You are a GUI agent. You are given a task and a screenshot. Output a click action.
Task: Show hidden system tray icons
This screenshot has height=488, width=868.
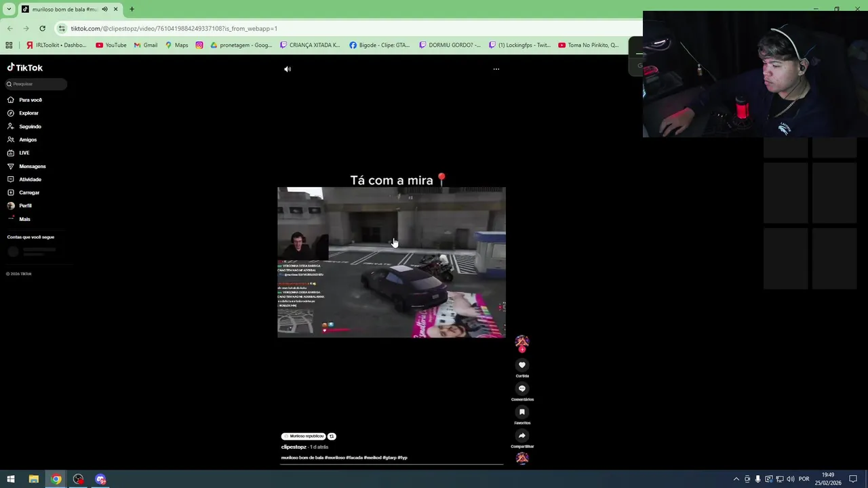736,479
